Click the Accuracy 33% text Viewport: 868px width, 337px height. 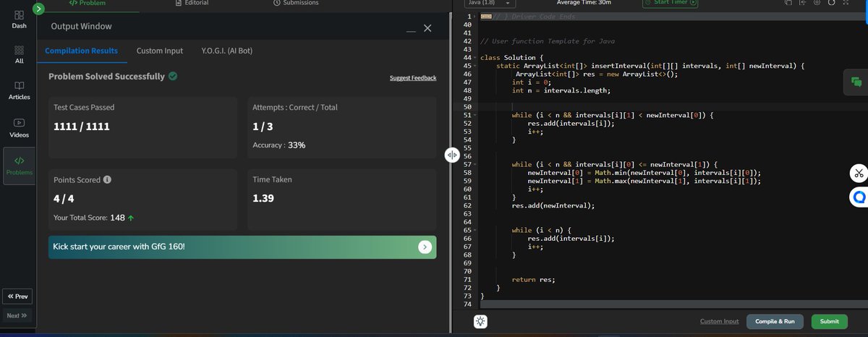279,145
